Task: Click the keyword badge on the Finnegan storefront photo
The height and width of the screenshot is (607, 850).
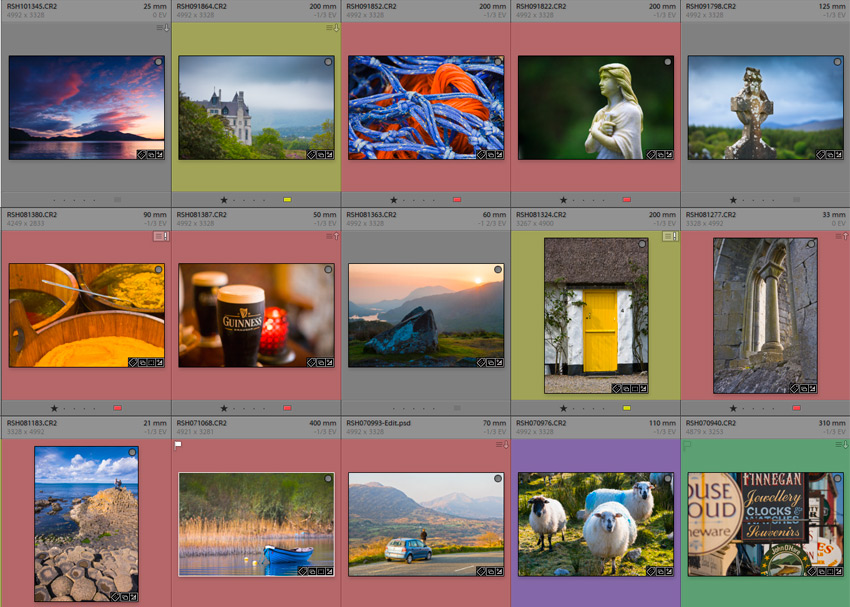Action: point(810,572)
